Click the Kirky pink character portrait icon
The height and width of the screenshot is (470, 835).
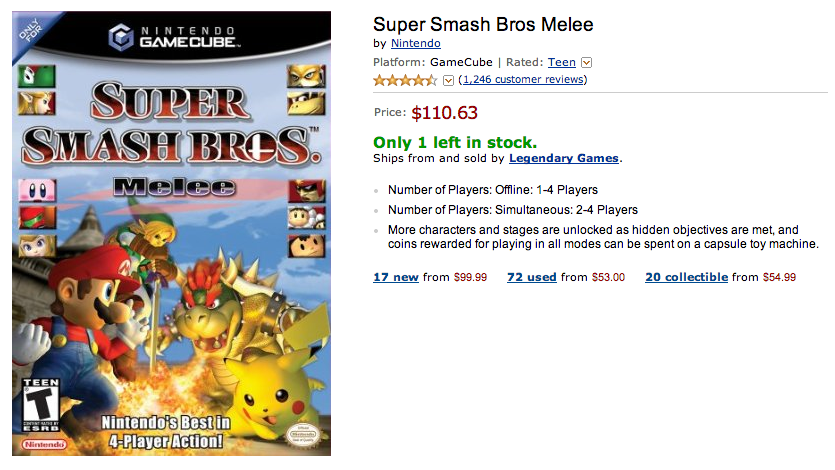[37, 191]
